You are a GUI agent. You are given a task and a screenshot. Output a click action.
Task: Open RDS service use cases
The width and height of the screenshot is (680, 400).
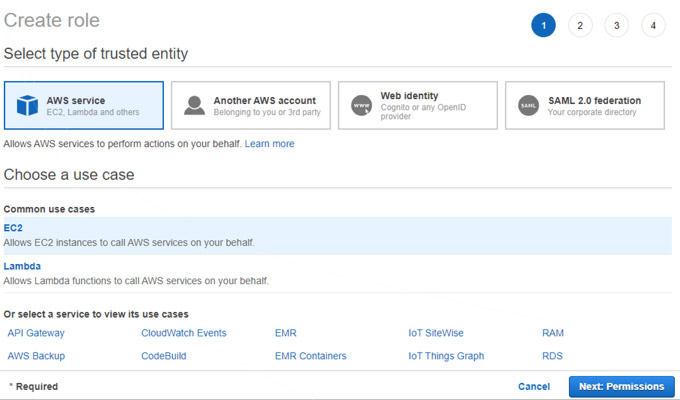pyautogui.click(x=552, y=356)
